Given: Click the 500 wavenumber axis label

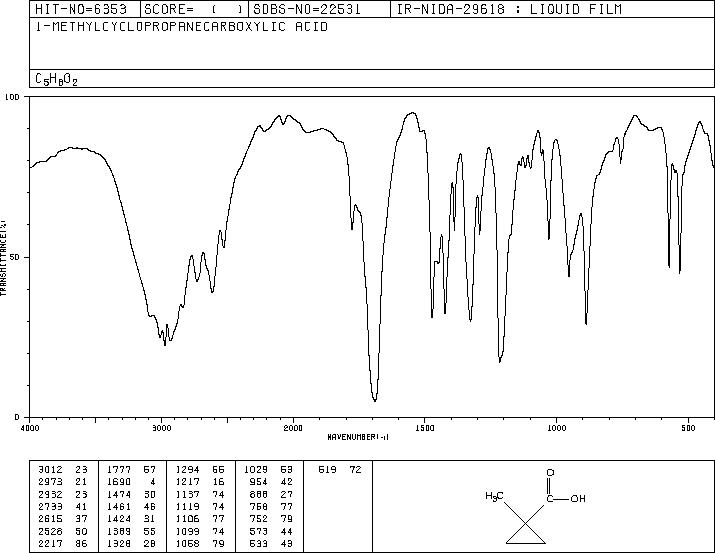Looking at the screenshot, I should click(688, 428).
